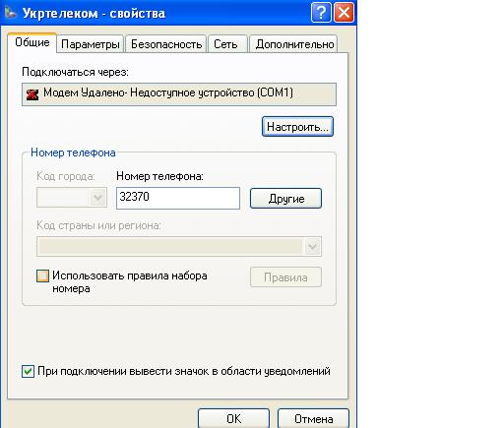Click the Номер телефона group heading
504x428 pixels.
73,153
